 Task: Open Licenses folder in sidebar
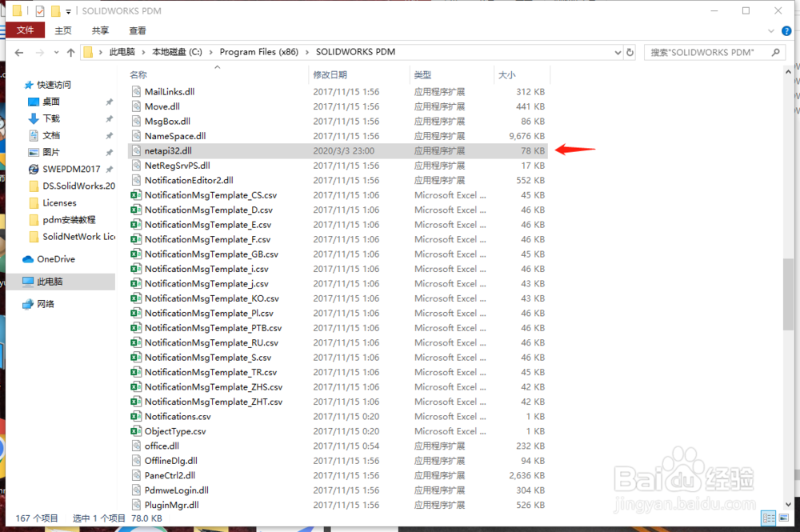point(59,202)
